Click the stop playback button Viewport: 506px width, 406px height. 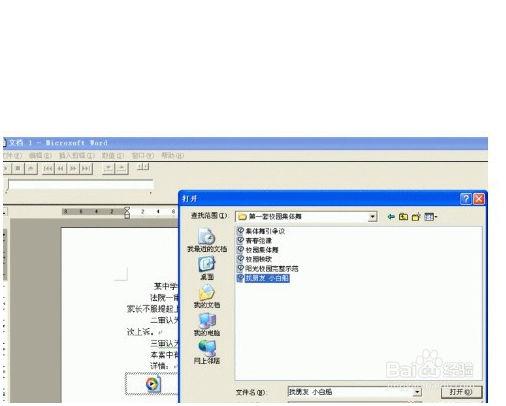pos(18,169)
